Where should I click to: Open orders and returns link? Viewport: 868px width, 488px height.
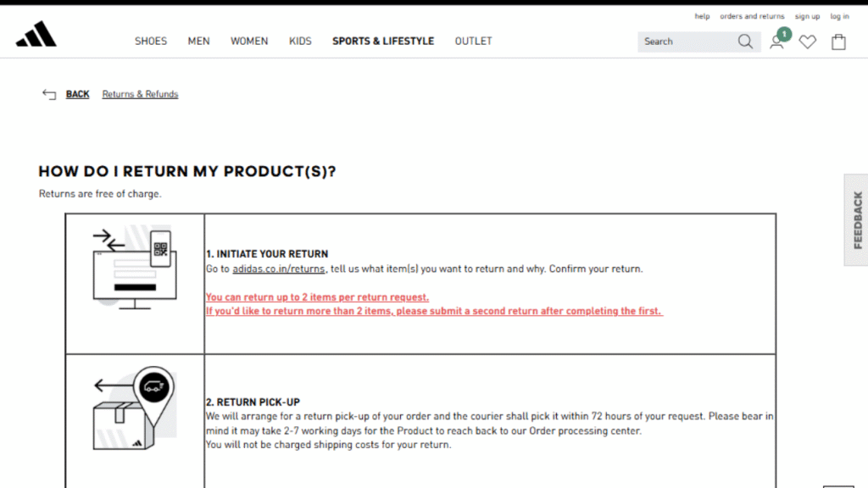[752, 16]
